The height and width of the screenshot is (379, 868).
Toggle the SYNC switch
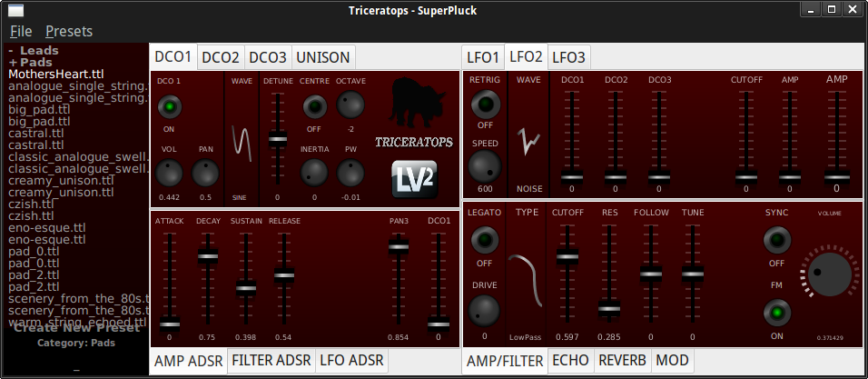(777, 240)
